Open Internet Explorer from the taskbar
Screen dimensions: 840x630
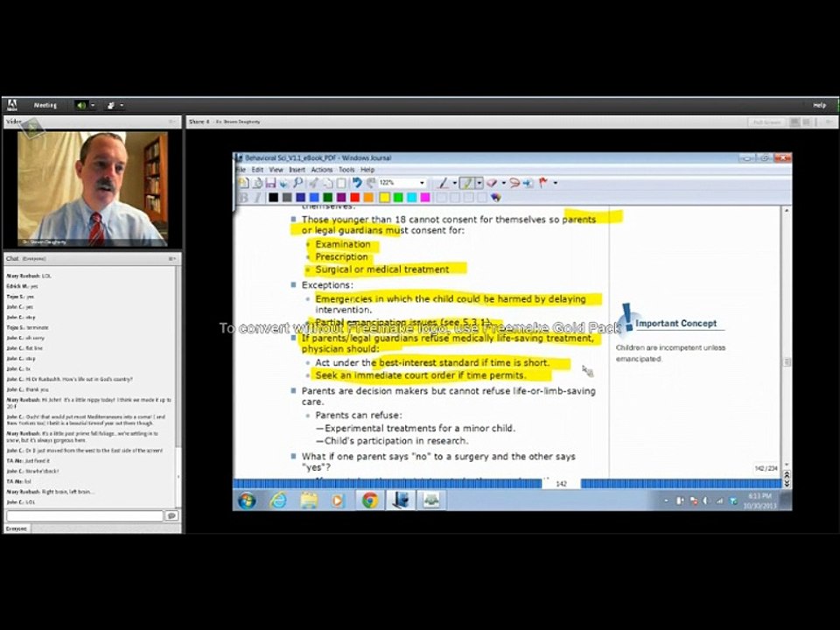(x=278, y=500)
